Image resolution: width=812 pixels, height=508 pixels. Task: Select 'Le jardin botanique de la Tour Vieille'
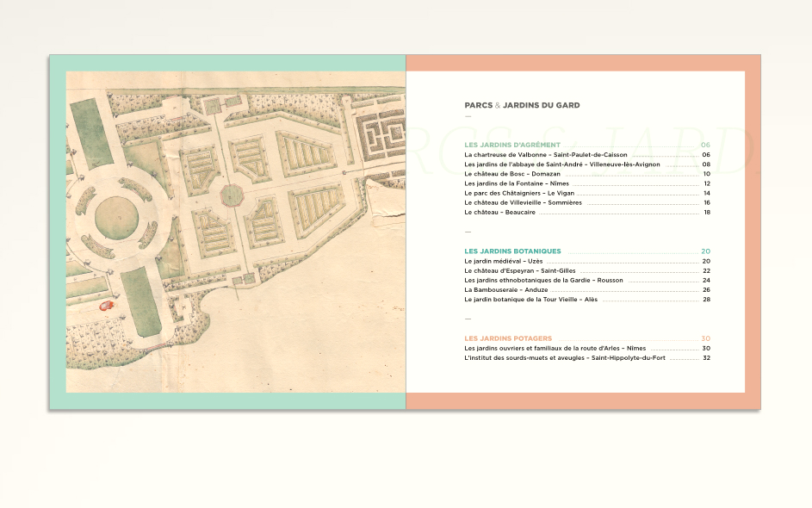(530, 300)
